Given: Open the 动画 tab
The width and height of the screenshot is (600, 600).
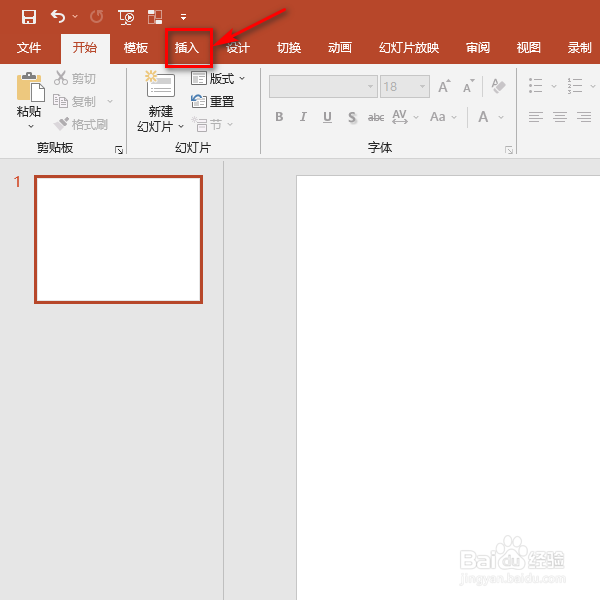Looking at the screenshot, I should pos(340,48).
